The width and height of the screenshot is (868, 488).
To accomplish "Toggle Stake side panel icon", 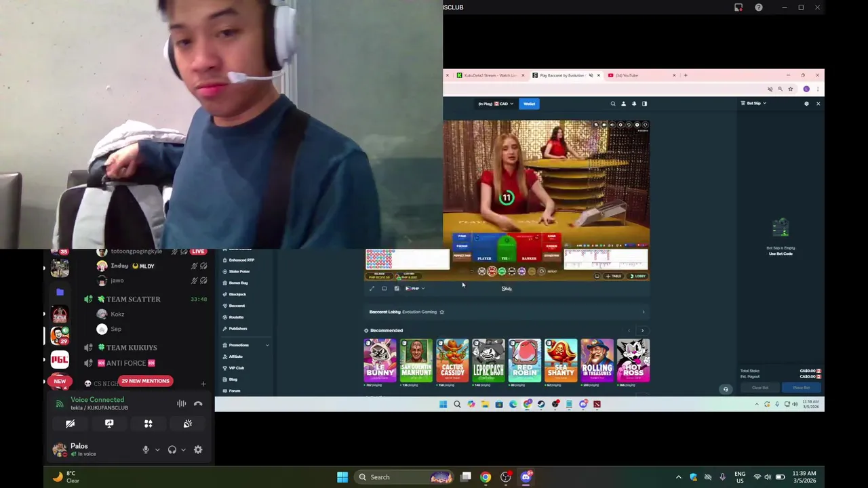I will pos(644,104).
